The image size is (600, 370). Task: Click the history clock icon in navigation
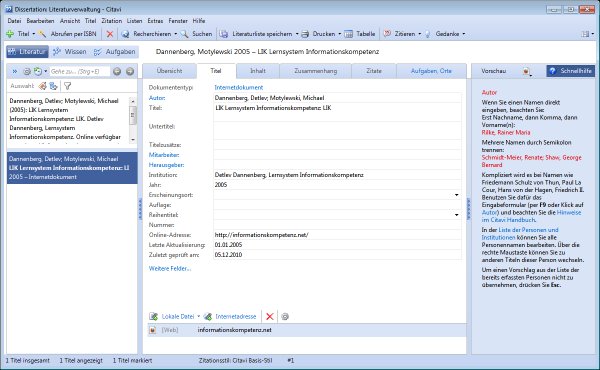(38, 71)
